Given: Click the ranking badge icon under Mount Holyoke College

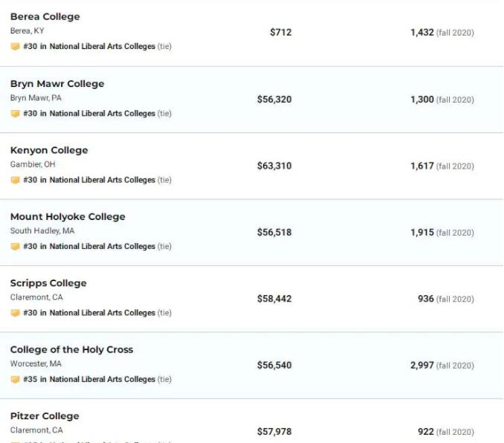Looking at the screenshot, I should tap(15, 247).
